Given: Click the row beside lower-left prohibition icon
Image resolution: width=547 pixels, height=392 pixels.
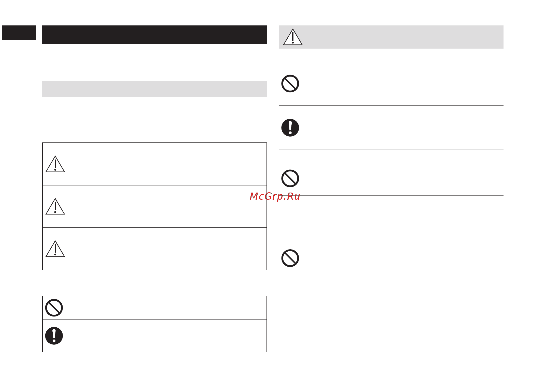Looking at the screenshot, I should (x=155, y=308).
